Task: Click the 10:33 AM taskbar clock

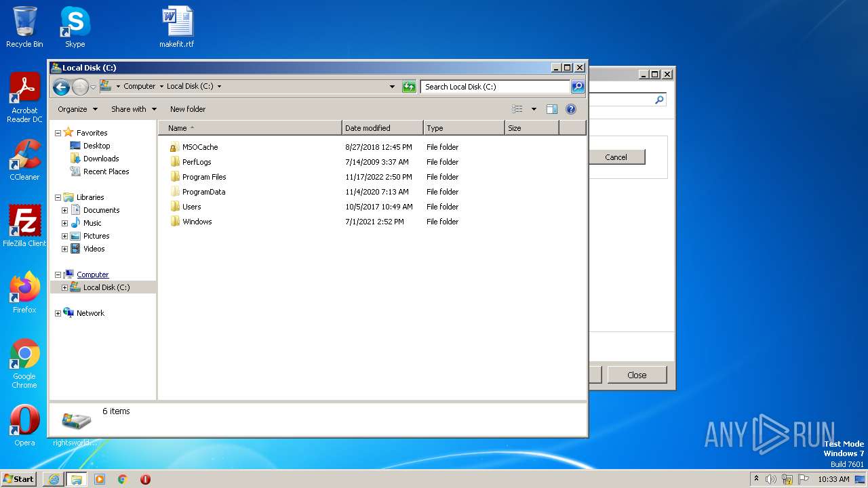Action: pyautogui.click(x=833, y=479)
